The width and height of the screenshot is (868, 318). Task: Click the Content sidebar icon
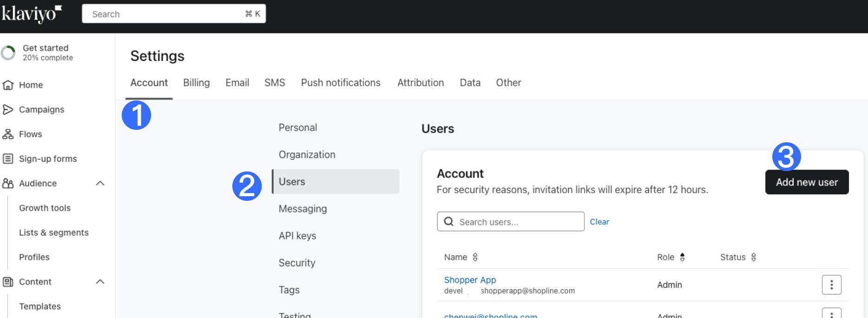8,282
